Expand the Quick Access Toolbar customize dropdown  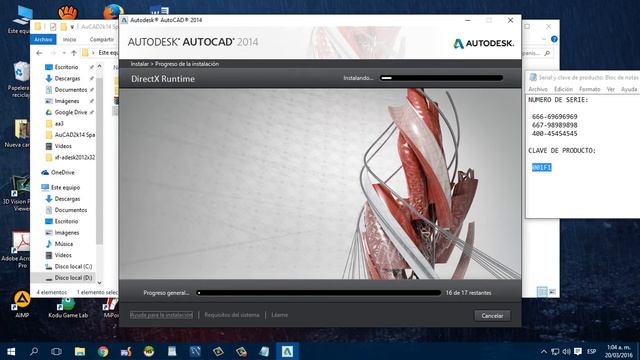[x=72, y=27]
